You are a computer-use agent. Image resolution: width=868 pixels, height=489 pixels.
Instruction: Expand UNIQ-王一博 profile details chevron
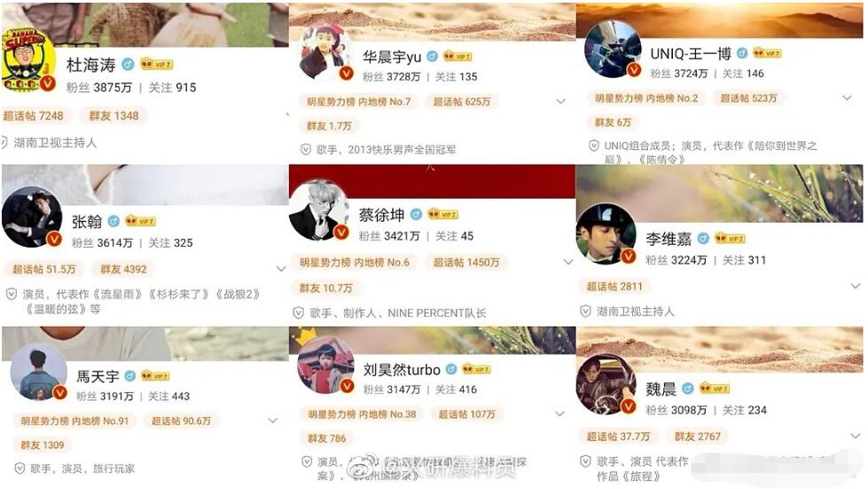coord(847,98)
